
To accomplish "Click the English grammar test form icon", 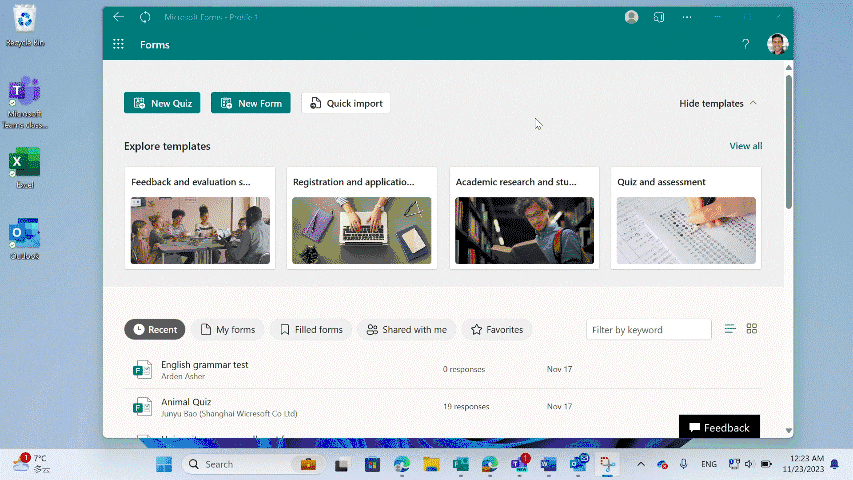I will click(142, 370).
